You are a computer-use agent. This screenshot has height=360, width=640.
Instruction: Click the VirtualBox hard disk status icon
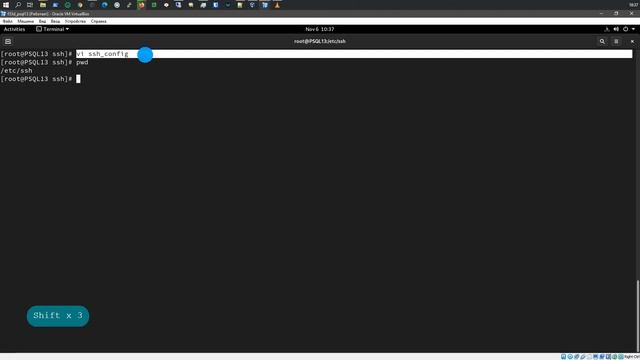click(x=563, y=357)
